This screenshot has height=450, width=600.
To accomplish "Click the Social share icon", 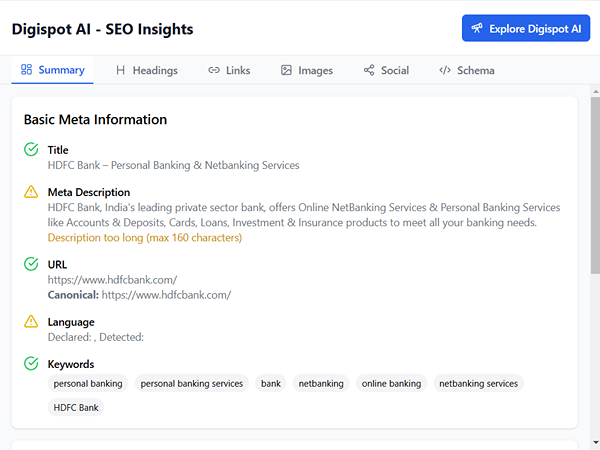I will [369, 70].
